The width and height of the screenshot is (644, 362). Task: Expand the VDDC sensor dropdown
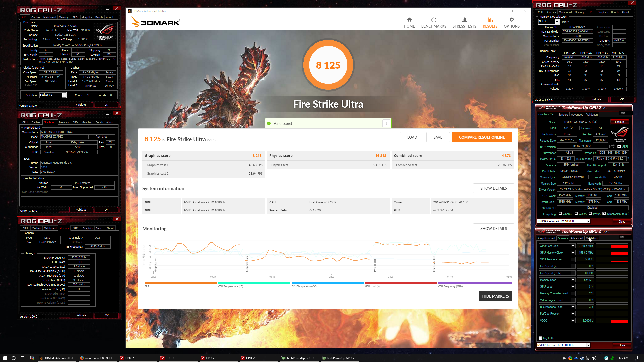click(573, 321)
